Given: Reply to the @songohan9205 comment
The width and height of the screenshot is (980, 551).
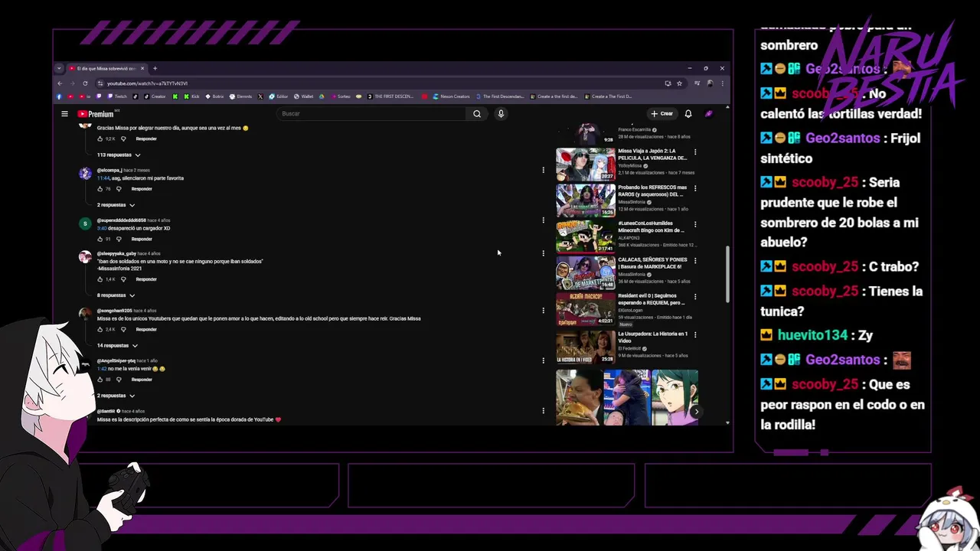Looking at the screenshot, I should (146, 330).
